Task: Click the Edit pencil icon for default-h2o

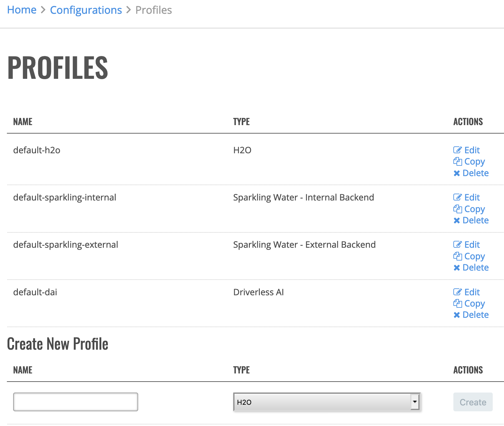Action: point(457,150)
